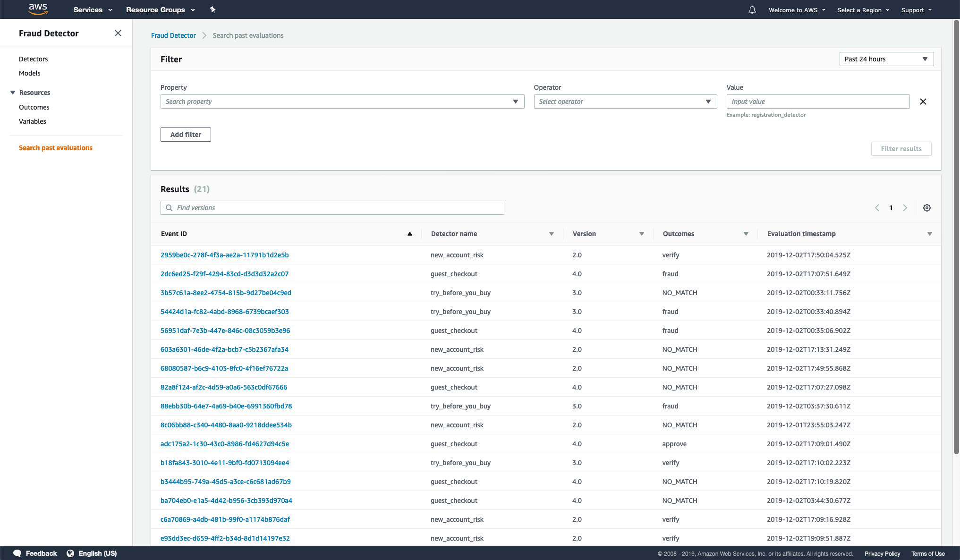
Task: Open the Services menu
Action: (x=93, y=9)
